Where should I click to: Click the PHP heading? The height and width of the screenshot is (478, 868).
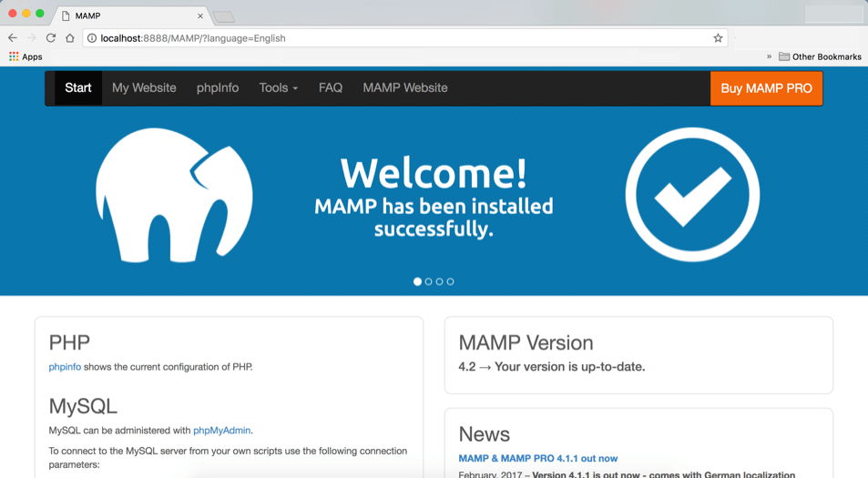point(69,343)
